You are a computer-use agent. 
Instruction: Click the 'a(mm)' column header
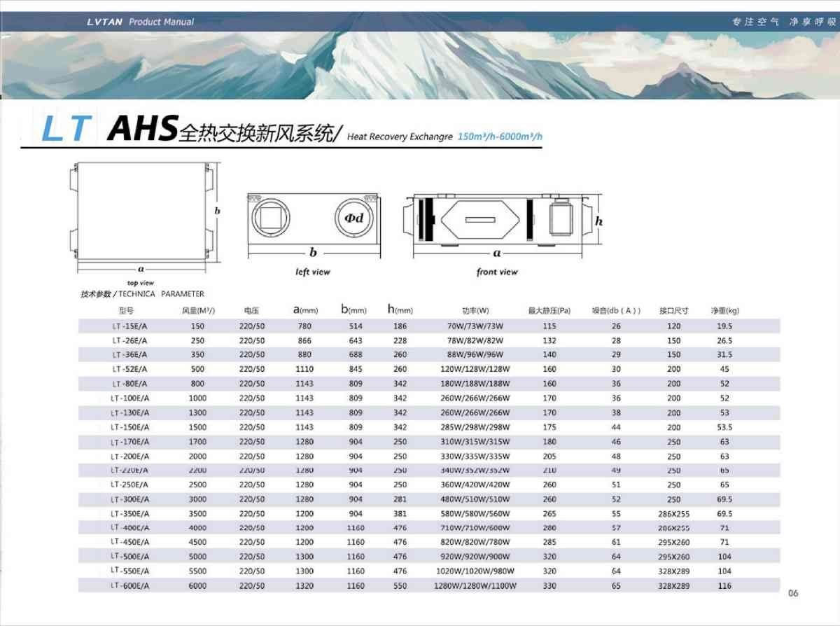pyautogui.click(x=305, y=309)
